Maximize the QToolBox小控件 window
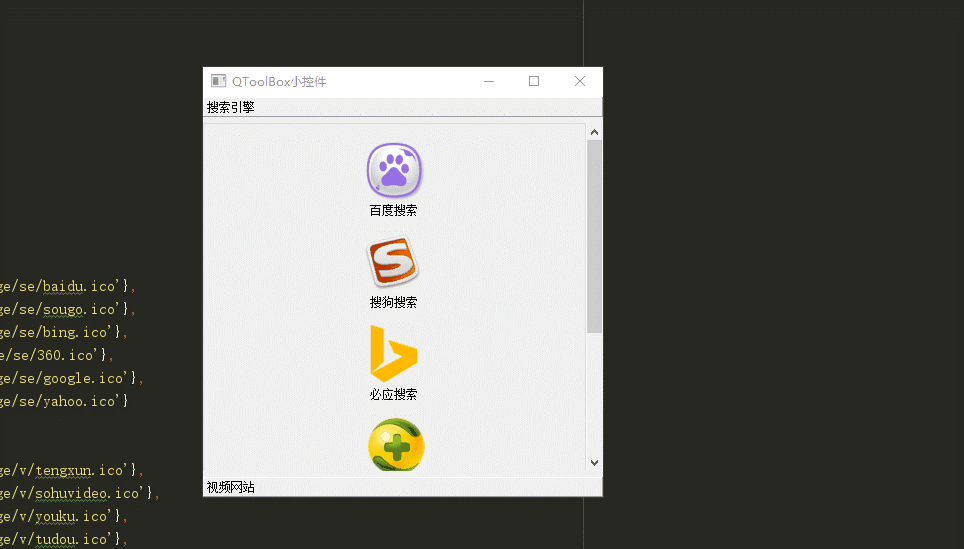 tap(534, 81)
